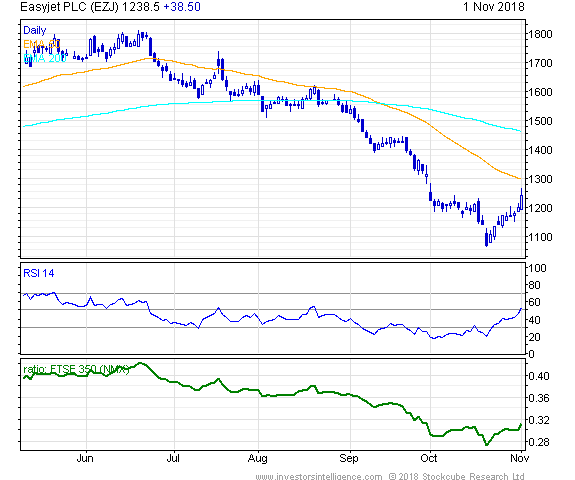Click the '0.36' ratio axis label
Screen dimensions: 575x480
(539, 398)
